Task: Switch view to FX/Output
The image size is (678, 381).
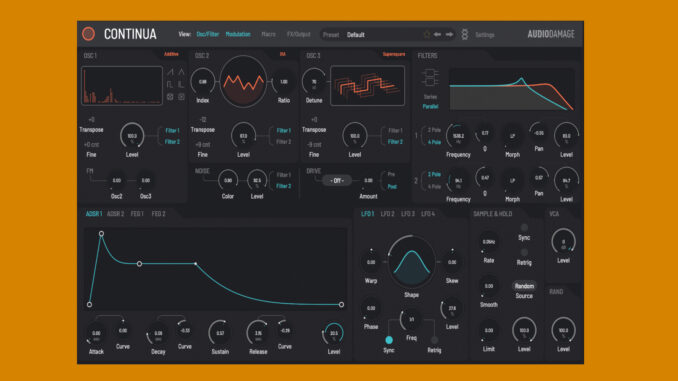Action: click(x=299, y=34)
